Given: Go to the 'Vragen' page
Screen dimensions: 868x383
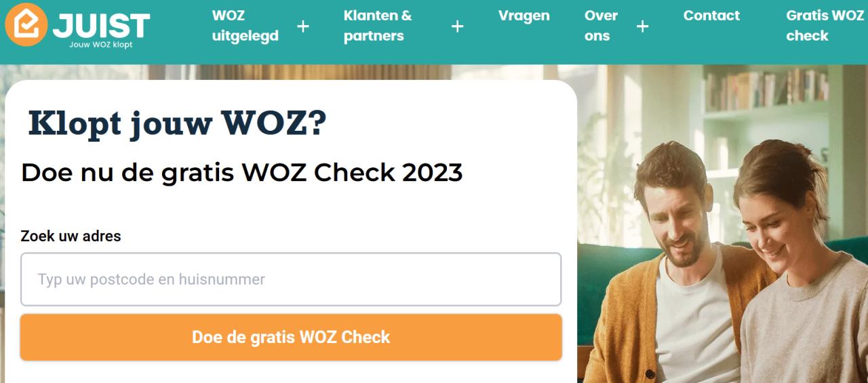Looking at the screenshot, I should pos(524,16).
